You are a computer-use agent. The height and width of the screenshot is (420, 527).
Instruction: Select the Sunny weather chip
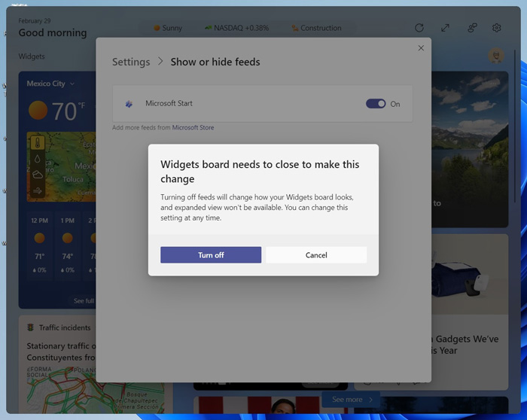coord(168,28)
